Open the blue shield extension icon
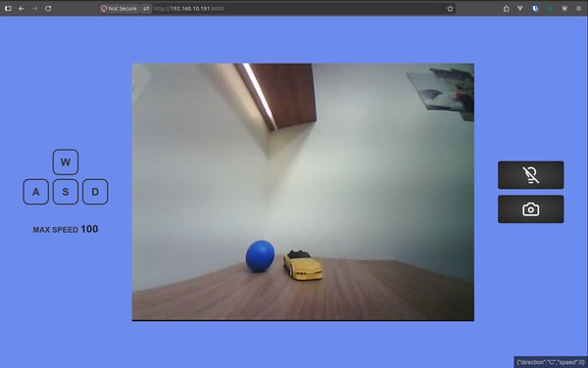 tap(535, 8)
